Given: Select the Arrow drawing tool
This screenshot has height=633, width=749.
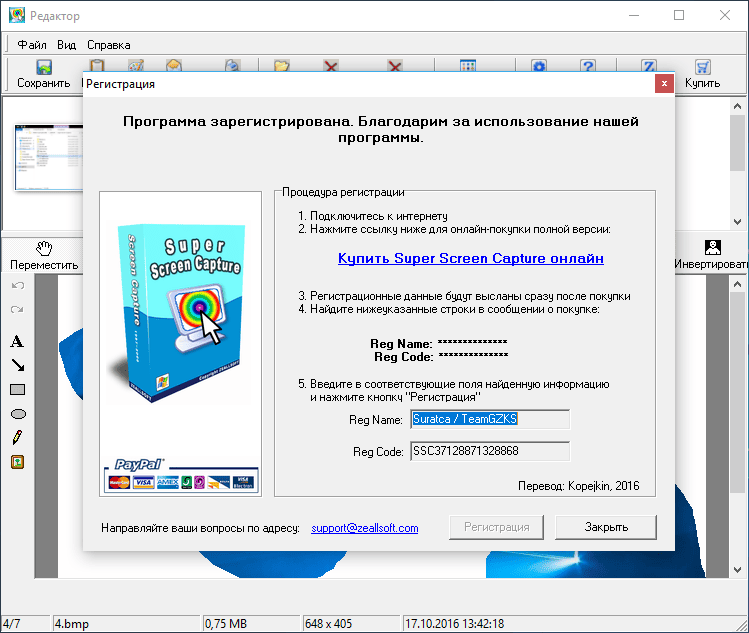Looking at the screenshot, I should 17,366.
